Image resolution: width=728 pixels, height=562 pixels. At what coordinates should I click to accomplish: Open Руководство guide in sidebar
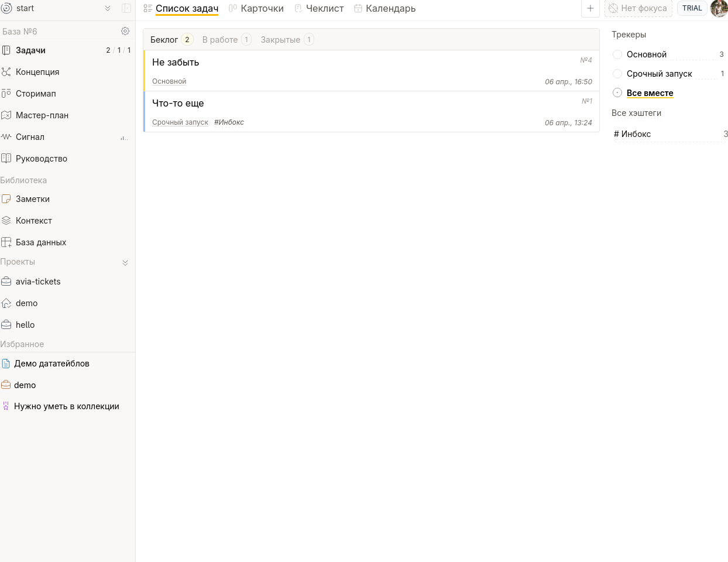[x=41, y=159]
